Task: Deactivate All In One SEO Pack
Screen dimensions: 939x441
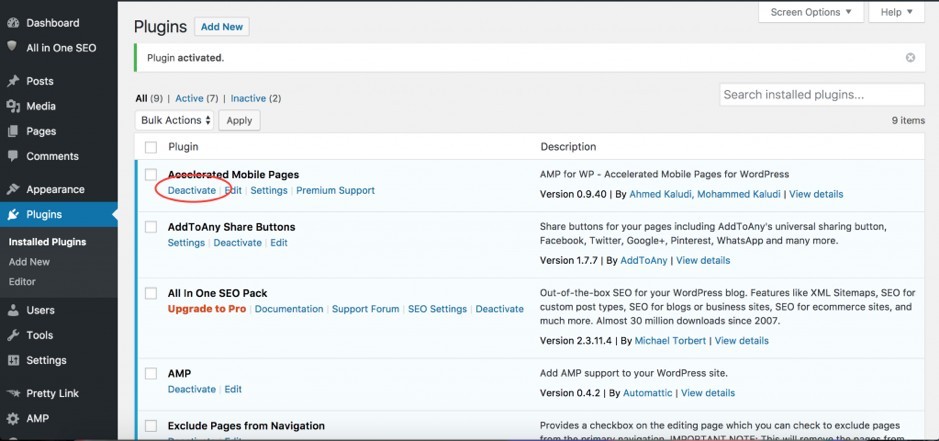Action: [499, 309]
